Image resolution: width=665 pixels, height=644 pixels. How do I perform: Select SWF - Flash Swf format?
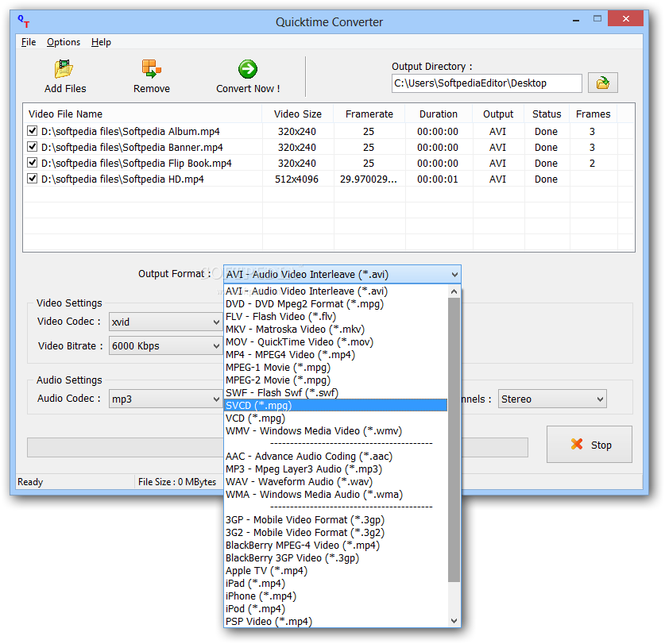point(336,393)
